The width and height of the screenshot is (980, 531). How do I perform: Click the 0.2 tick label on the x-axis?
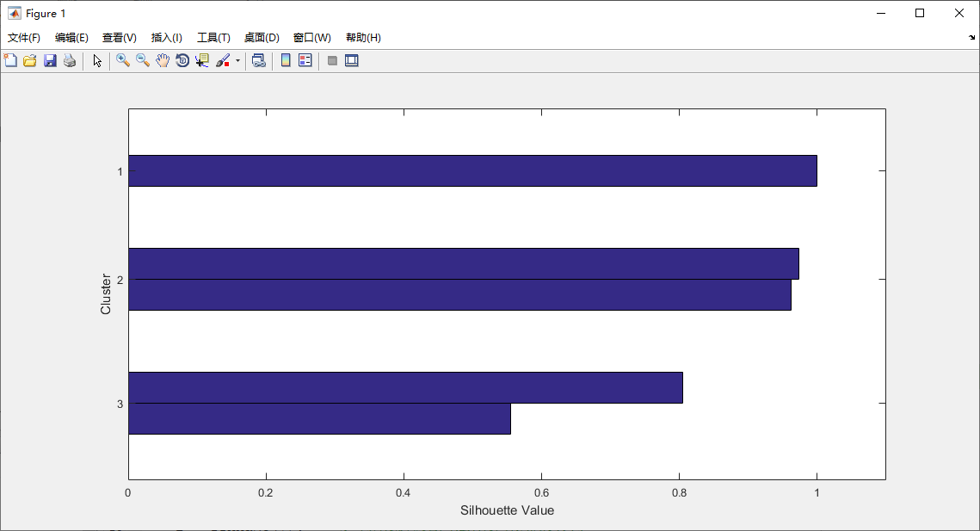pos(266,493)
